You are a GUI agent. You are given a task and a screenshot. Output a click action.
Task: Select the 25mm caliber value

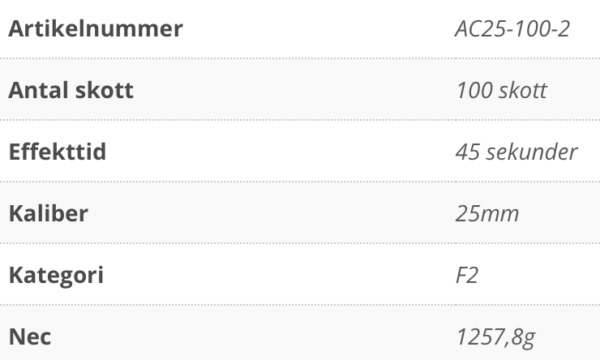[x=487, y=213]
